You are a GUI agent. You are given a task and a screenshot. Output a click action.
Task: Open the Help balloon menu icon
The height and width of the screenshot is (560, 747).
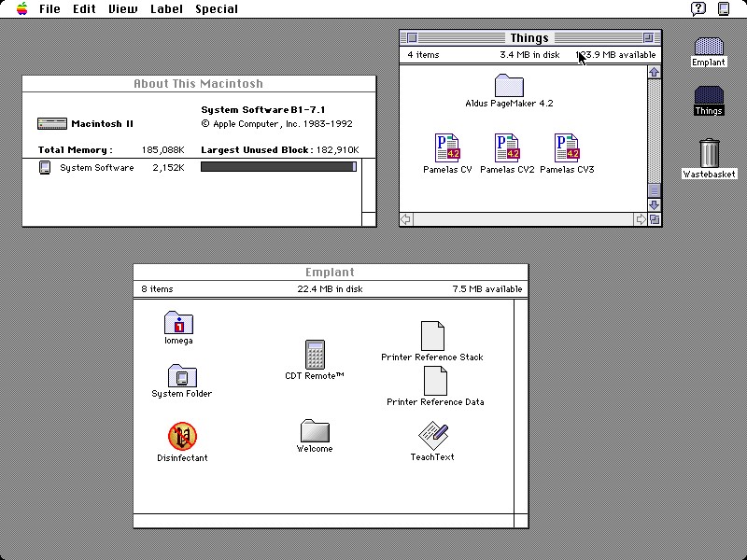tap(698, 9)
